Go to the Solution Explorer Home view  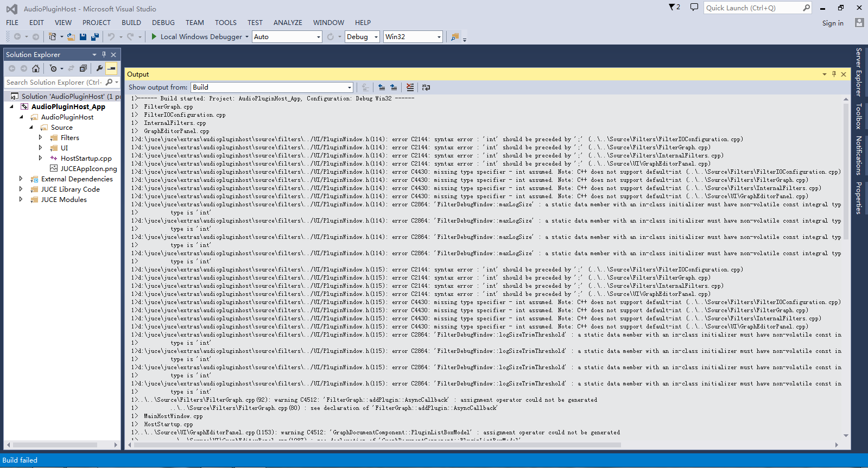pos(36,68)
